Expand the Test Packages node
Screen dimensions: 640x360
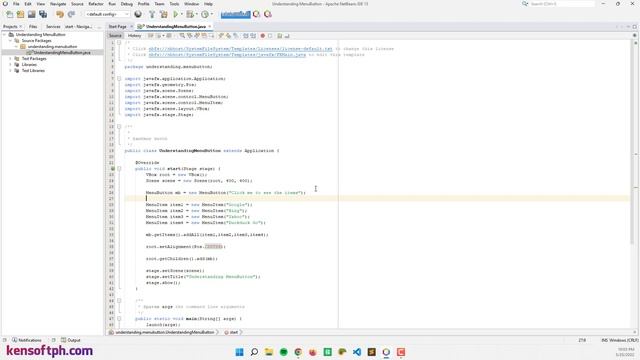point(10,59)
